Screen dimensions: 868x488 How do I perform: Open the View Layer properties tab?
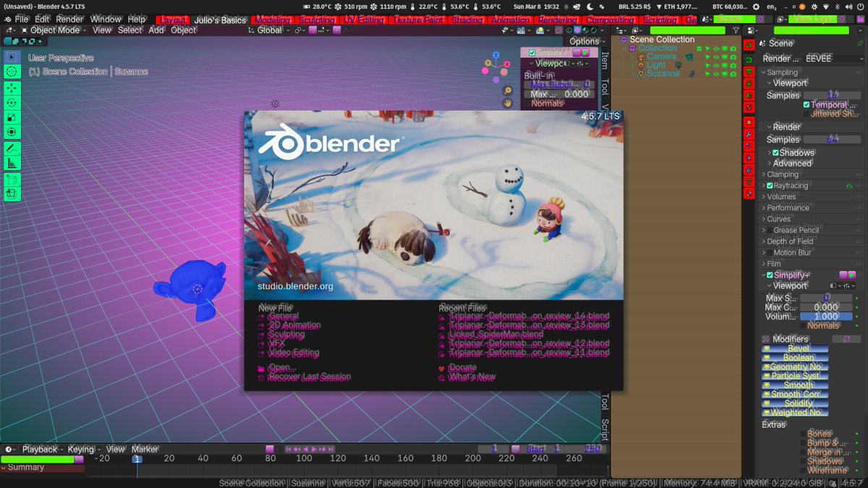point(749,84)
